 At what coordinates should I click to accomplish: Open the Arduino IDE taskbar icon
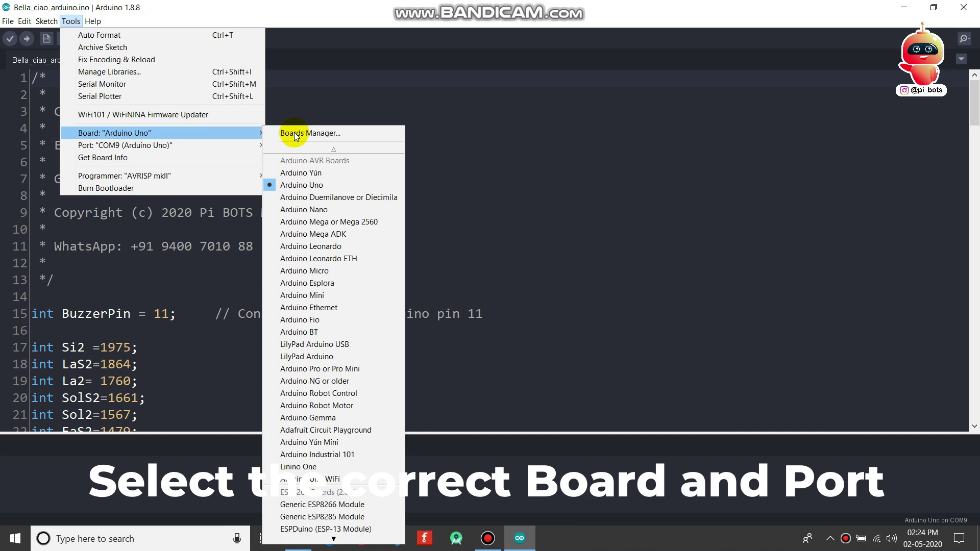(519, 538)
